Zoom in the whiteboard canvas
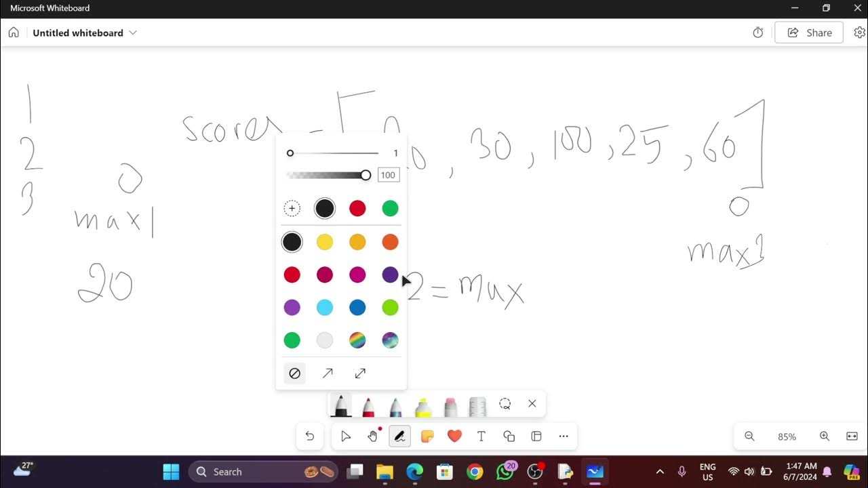Image resolution: width=868 pixels, height=488 pixels. click(x=825, y=436)
